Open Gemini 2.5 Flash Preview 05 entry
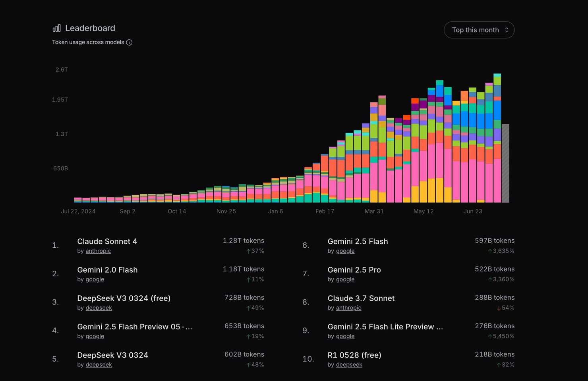588x381 pixels. click(134, 327)
